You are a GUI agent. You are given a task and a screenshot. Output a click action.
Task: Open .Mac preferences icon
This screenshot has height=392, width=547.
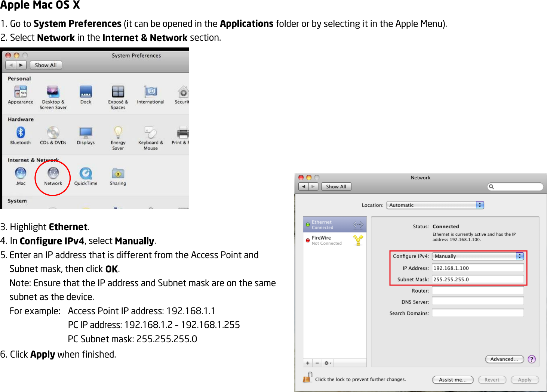pyautogui.click(x=21, y=173)
